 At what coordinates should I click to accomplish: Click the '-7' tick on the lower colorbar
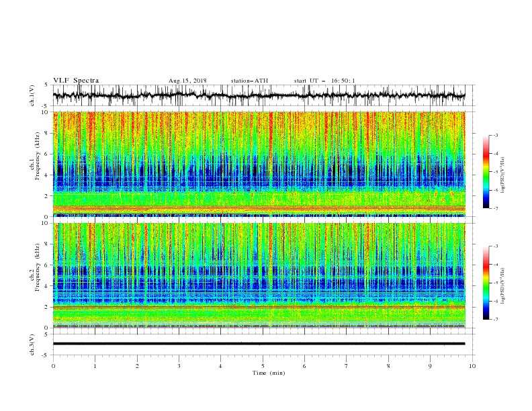[496, 320]
